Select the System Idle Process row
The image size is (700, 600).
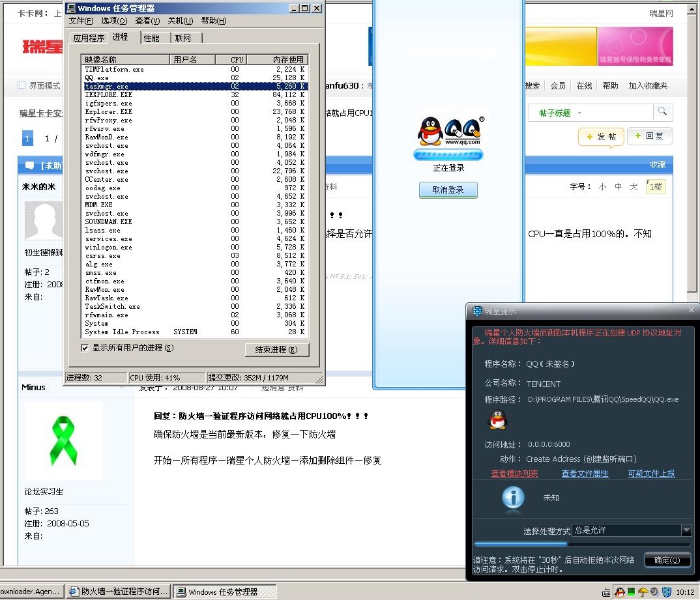click(x=195, y=332)
